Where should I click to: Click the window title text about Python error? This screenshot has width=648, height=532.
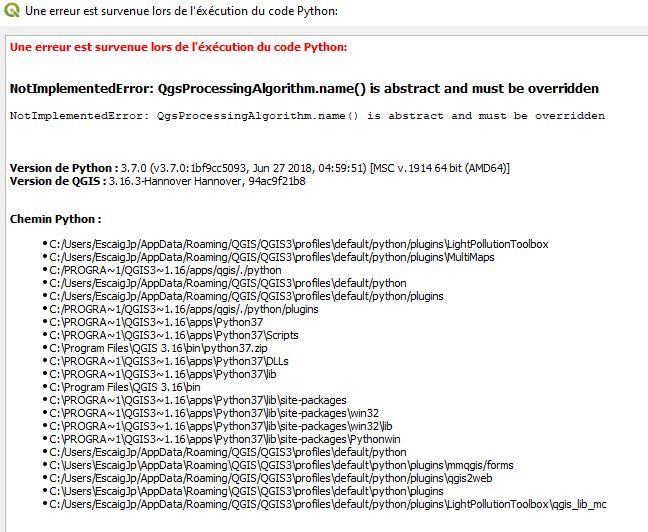[x=181, y=11]
